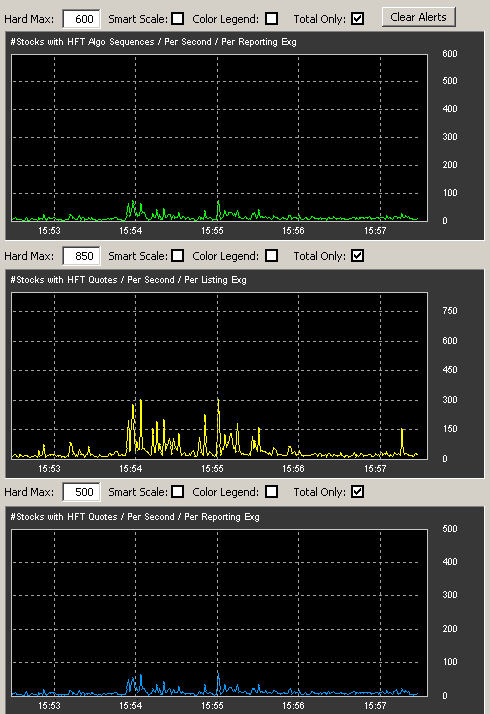The width and height of the screenshot is (490, 714).
Task: Enable Smart Scale for the Algo Sequences chart
Action: 178,19
